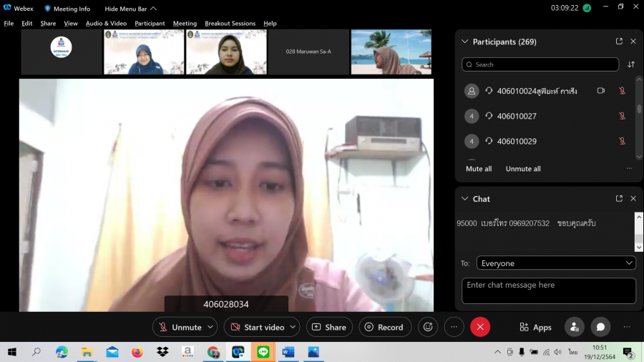Open the Breakout Sessions menu
Image resolution: width=644 pixels, height=362 pixels.
click(x=230, y=24)
